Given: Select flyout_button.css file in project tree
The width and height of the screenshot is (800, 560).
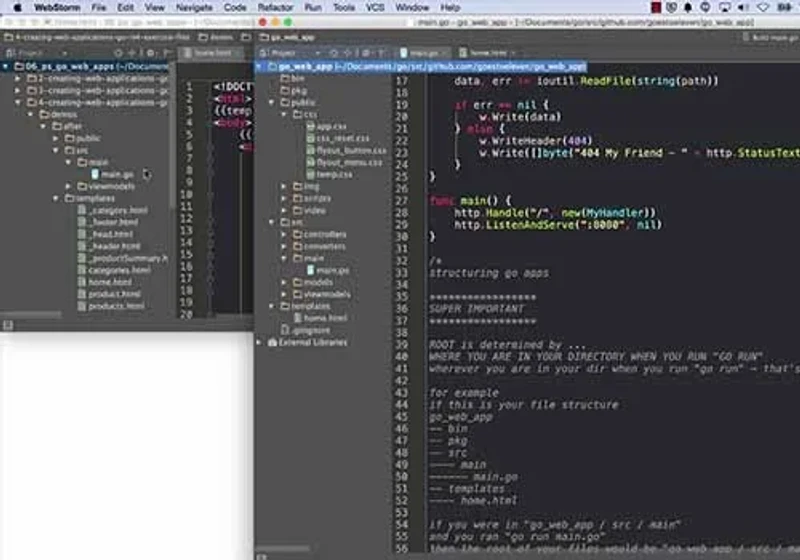Looking at the screenshot, I should [x=346, y=150].
